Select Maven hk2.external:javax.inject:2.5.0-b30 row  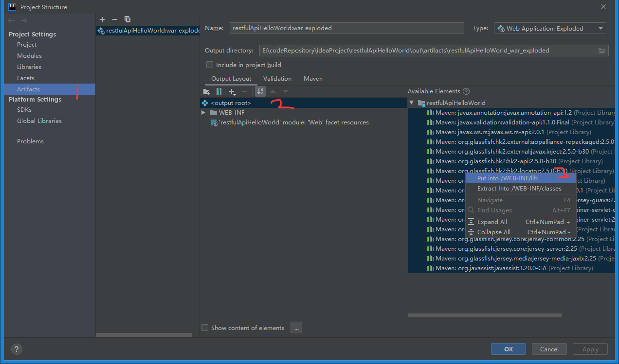tap(511, 152)
